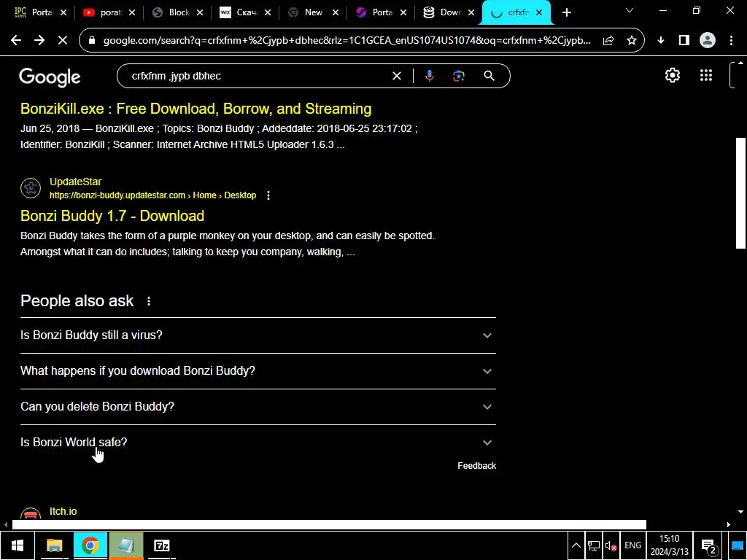Screen dimensions: 747x560
Task: Open 7-Zip from the taskbar
Action: [x=161, y=545]
